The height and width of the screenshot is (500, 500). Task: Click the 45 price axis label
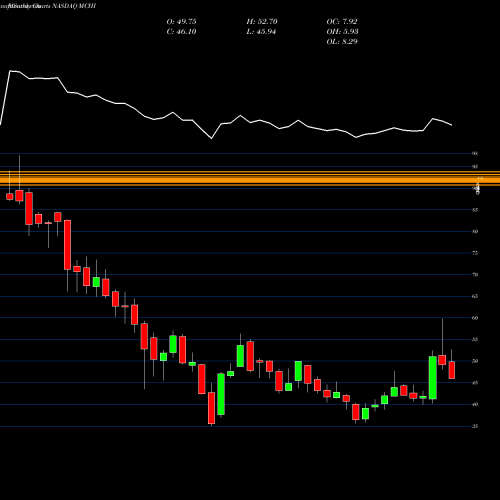coord(475,383)
